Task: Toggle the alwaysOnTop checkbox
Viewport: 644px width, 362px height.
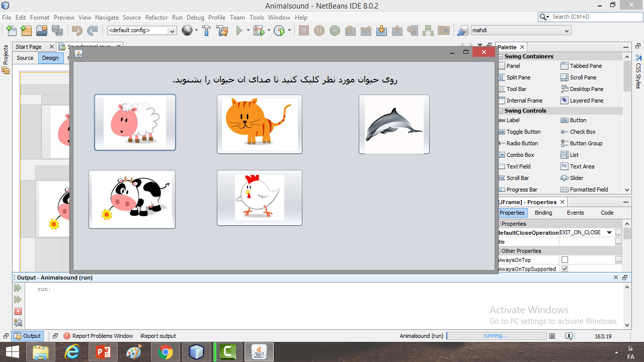Action: coord(565,260)
